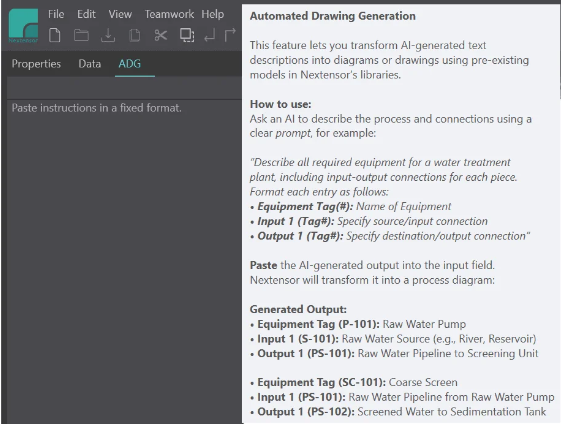Redo with the right-pointing arrow icon
This screenshot has width=566, height=427.
click(x=230, y=35)
